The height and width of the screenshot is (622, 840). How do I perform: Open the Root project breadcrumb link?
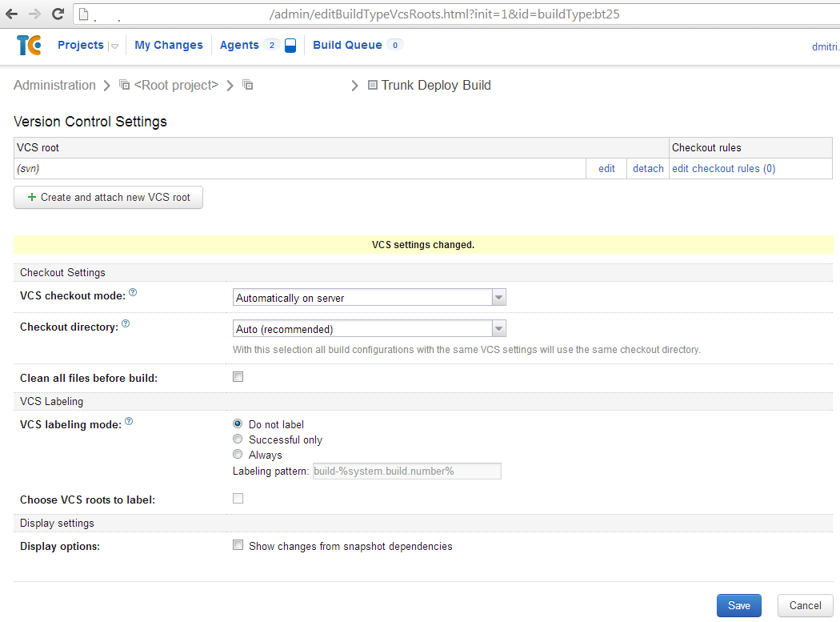tap(176, 86)
